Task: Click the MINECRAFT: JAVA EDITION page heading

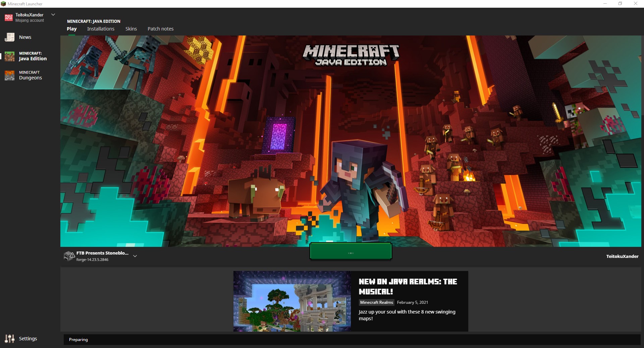Action: coord(94,21)
